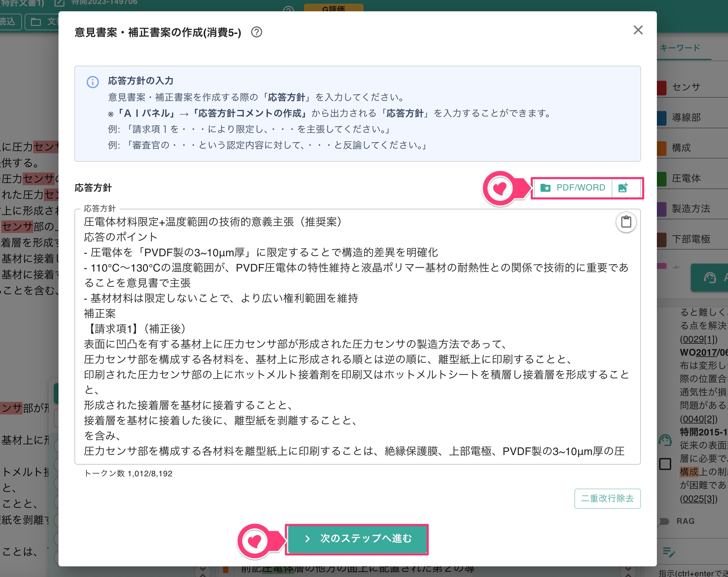Screen dimensions: 728x577
Task: Click the expand chevrons at bottom left of document
Action: (202, 572)
